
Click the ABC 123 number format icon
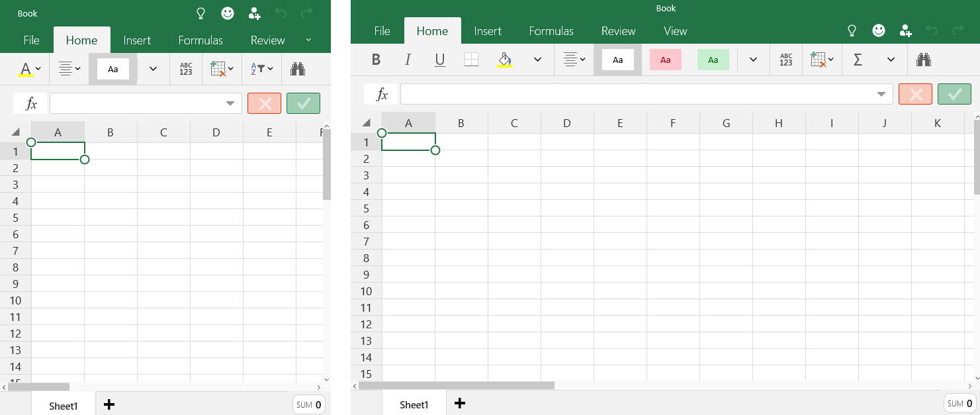click(785, 60)
